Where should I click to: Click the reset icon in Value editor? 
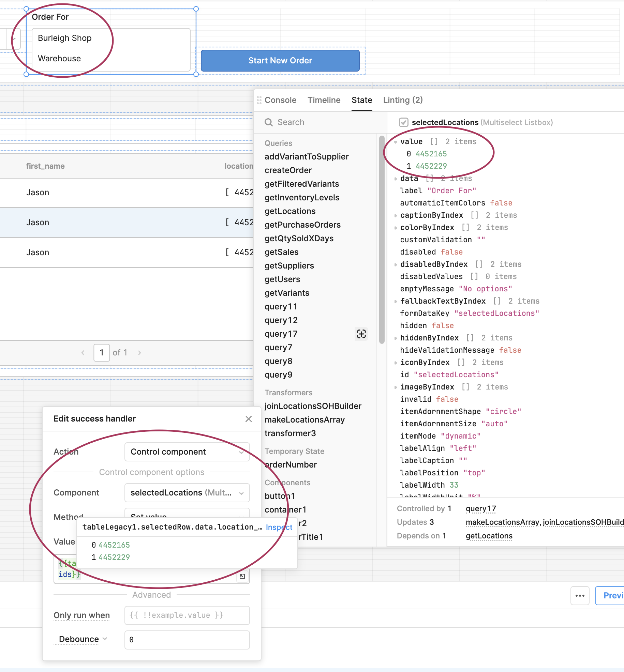[242, 576]
